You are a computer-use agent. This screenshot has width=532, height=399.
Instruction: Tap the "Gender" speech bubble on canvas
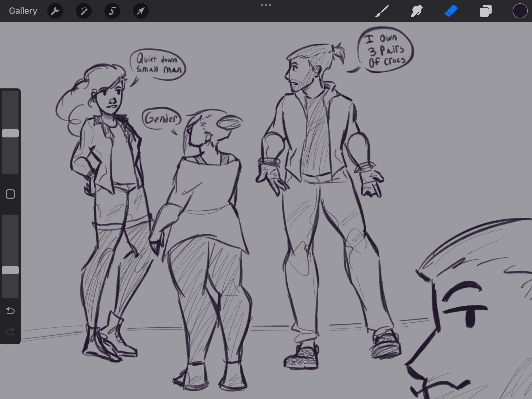click(x=161, y=118)
